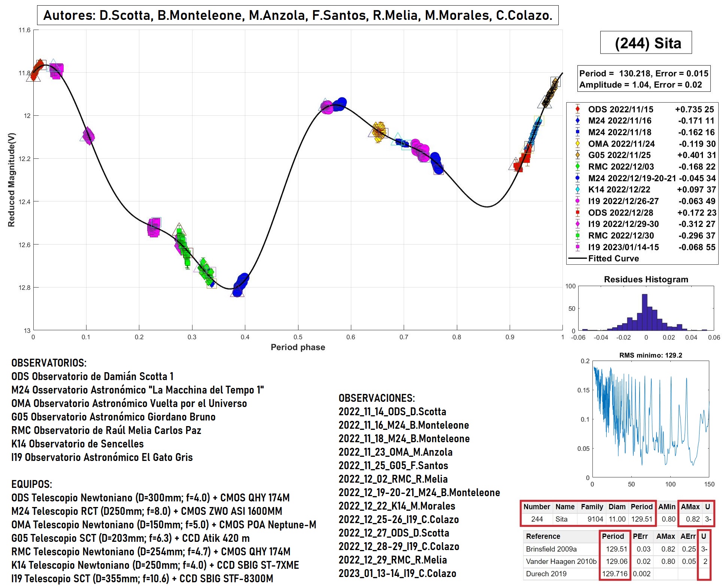This screenshot has width=728, height=586.
Task: Select OMA Vuelta por el Universo line
Action: tap(129, 403)
